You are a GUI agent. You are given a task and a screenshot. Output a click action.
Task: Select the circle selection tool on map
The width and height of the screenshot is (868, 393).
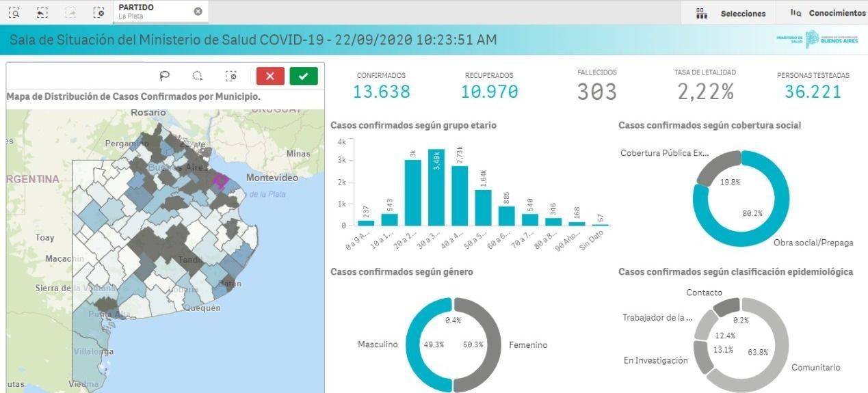pos(198,76)
